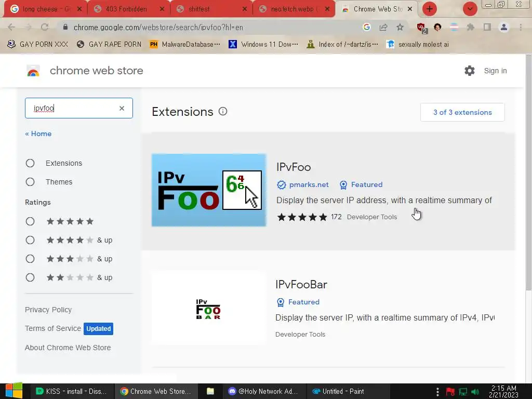Expand the tab search dropdown arrow
This screenshot has width=532, height=399.
coord(470,9)
